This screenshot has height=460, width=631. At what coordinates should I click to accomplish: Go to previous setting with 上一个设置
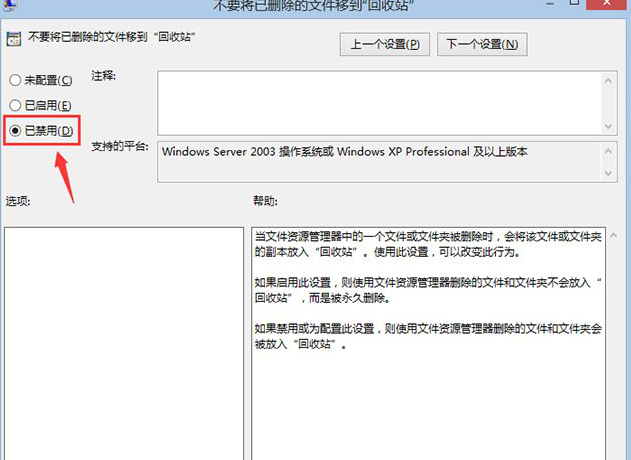click(x=385, y=45)
